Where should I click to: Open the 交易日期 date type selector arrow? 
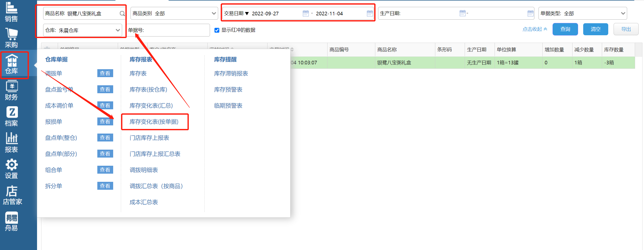click(247, 14)
